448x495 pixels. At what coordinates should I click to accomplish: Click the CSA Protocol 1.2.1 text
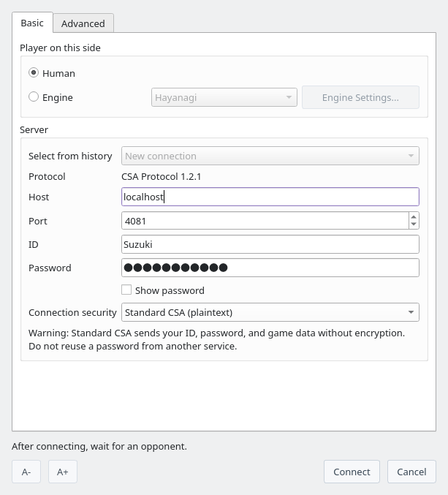(x=162, y=176)
